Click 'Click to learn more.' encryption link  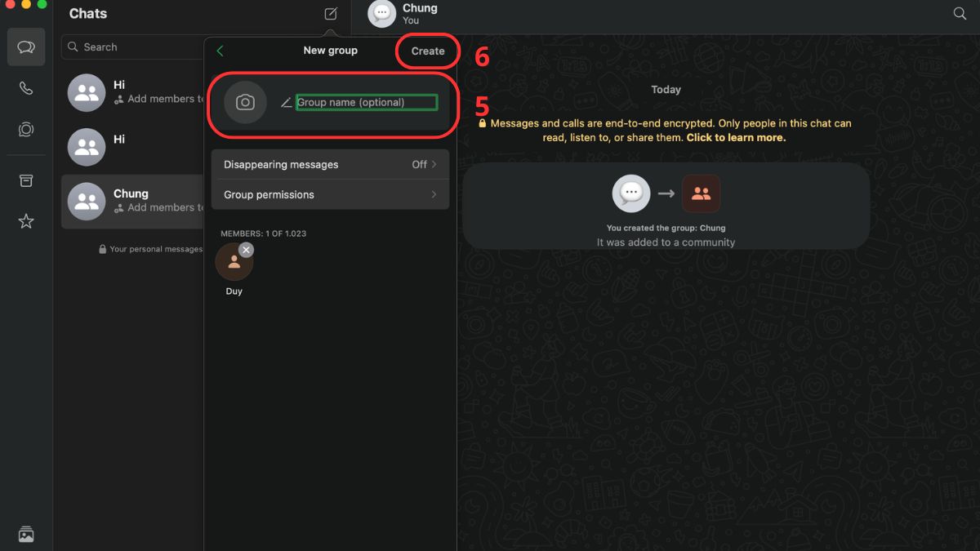pyautogui.click(x=736, y=138)
